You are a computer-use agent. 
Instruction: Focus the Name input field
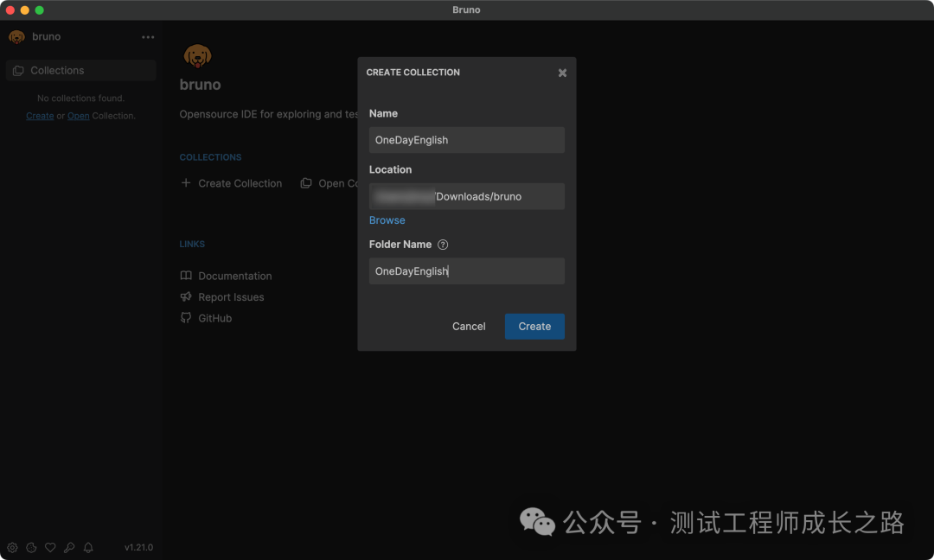point(466,140)
